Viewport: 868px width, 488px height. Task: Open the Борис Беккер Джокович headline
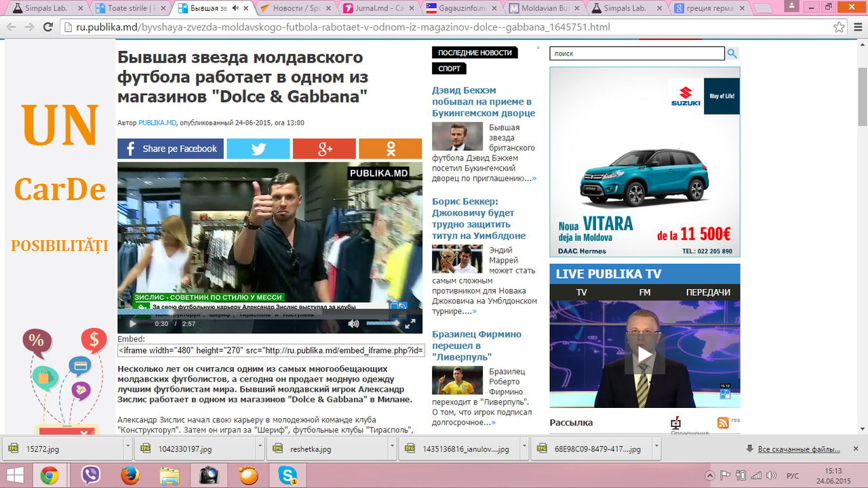tap(479, 219)
